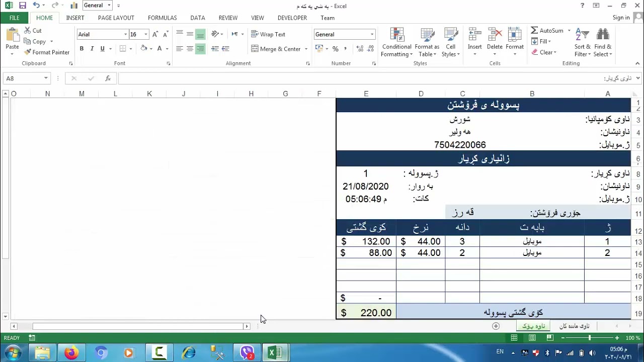Click the Orientation text angle icon

point(215,34)
